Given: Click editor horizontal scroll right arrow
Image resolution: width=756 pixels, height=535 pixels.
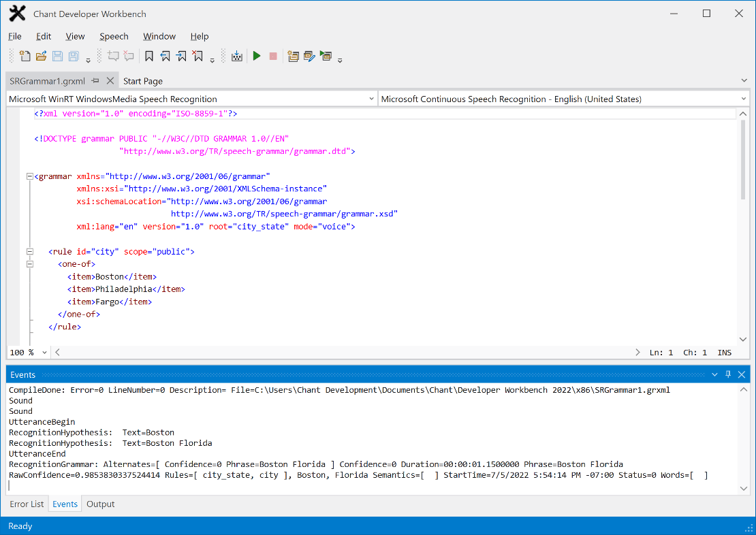Looking at the screenshot, I should click(637, 353).
